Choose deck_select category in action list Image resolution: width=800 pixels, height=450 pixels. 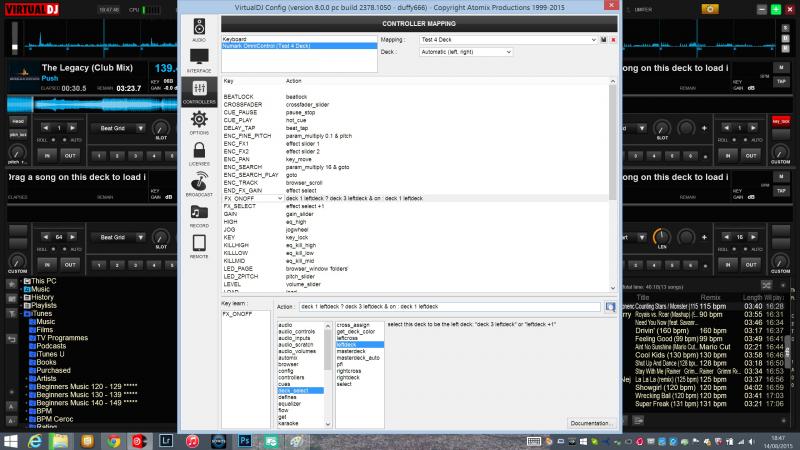tap(301, 391)
